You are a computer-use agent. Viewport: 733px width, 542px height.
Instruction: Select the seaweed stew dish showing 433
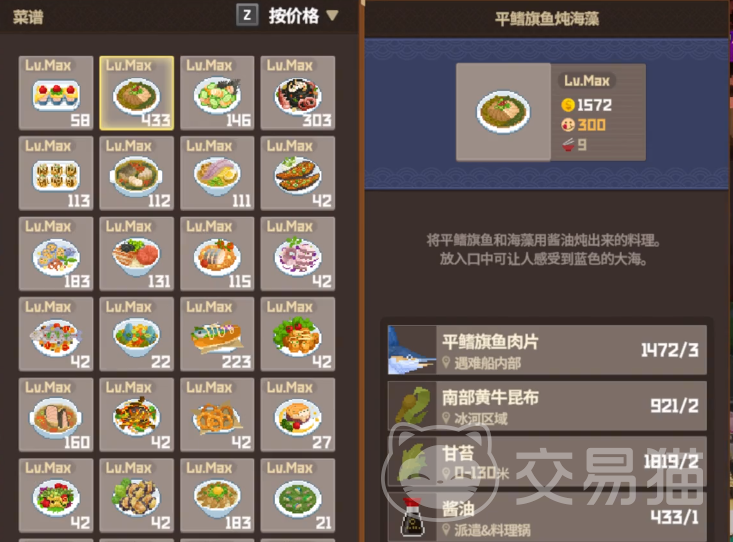137,93
